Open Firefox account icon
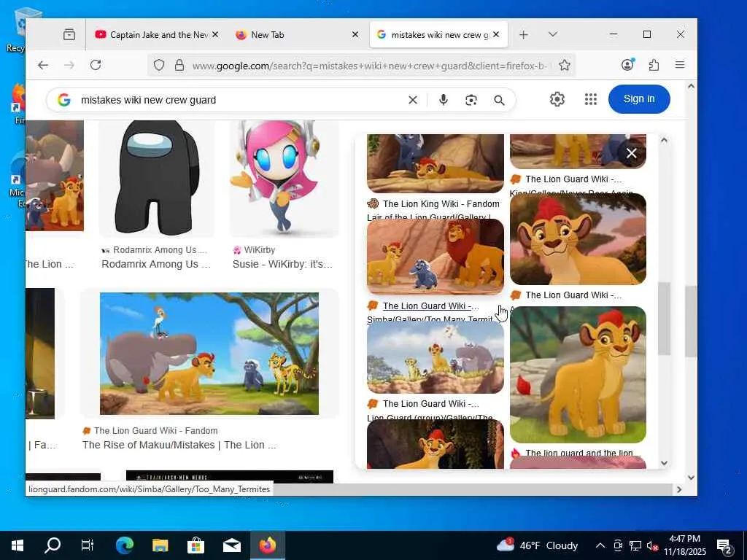The height and width of the screenshot is (560, 747). pyautogui.click(x=628, y=65)
